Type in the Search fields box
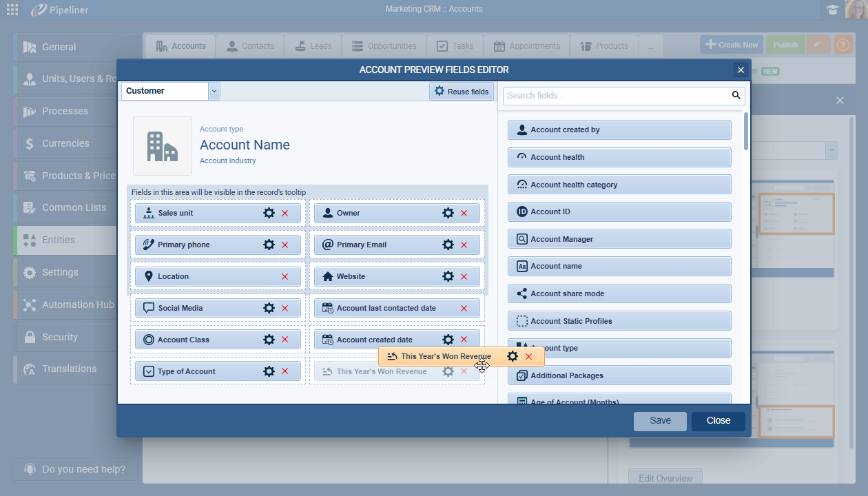 (x=617, y=96)
